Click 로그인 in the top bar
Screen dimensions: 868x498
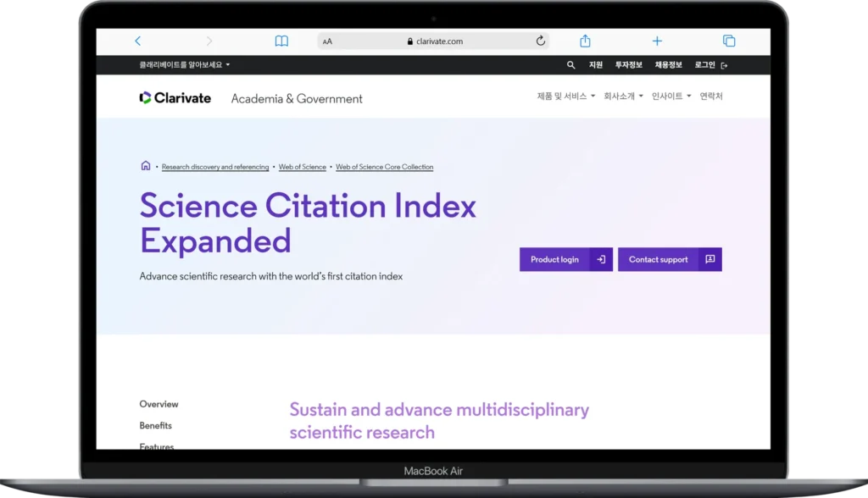[x=704, y=65]
